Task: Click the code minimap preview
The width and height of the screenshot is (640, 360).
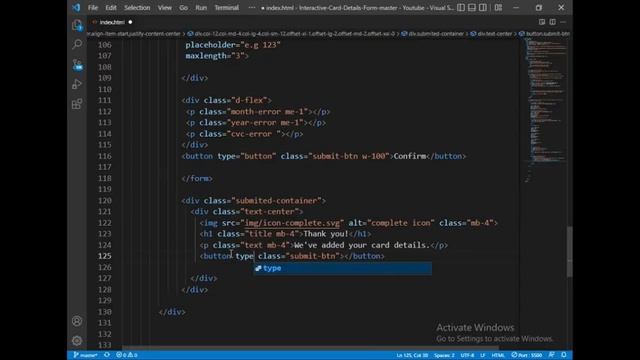Action: (545, 110)
